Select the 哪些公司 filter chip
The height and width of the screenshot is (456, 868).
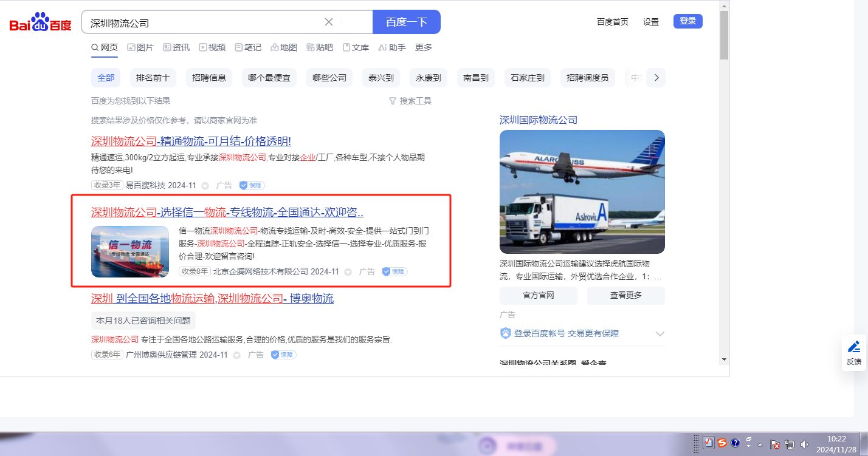pyautogui.click(x=329, y=78)
